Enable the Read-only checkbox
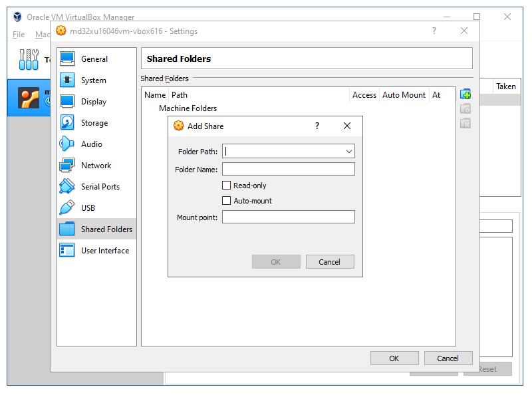The image size is (532, 399). click(227, 186)
